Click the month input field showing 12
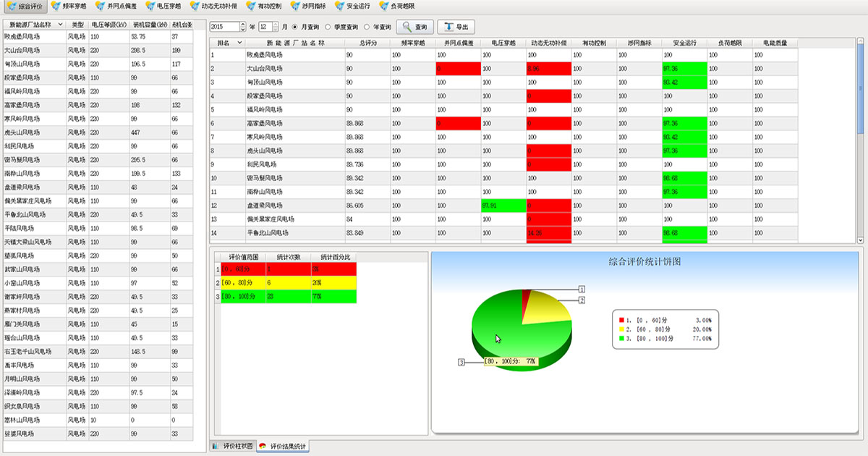This screenshot has height=456, width=868. click(264, 27)
